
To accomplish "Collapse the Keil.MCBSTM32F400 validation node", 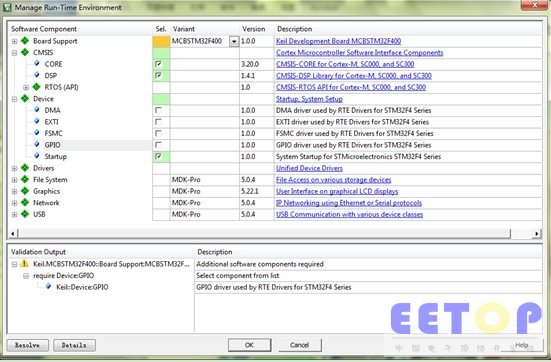I will [14, 264].
